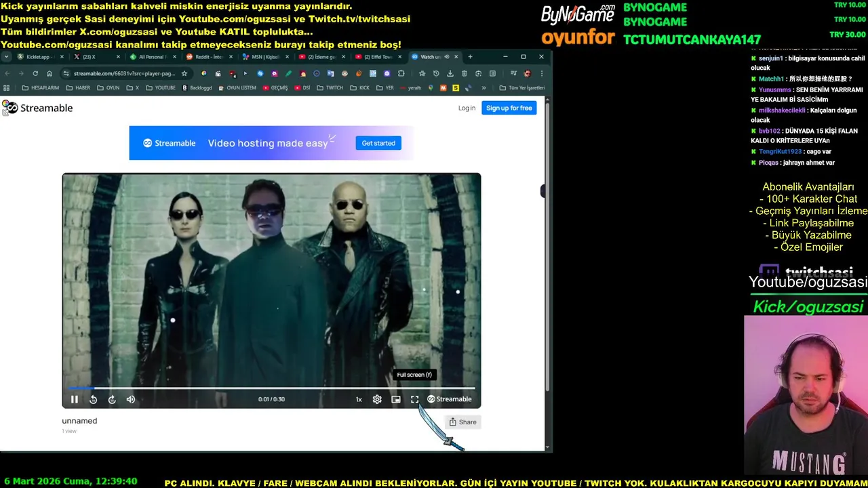This screenshot has width=868, height=488.
Task: Open the OYUN bookmark folder
Action: point(108,87)
